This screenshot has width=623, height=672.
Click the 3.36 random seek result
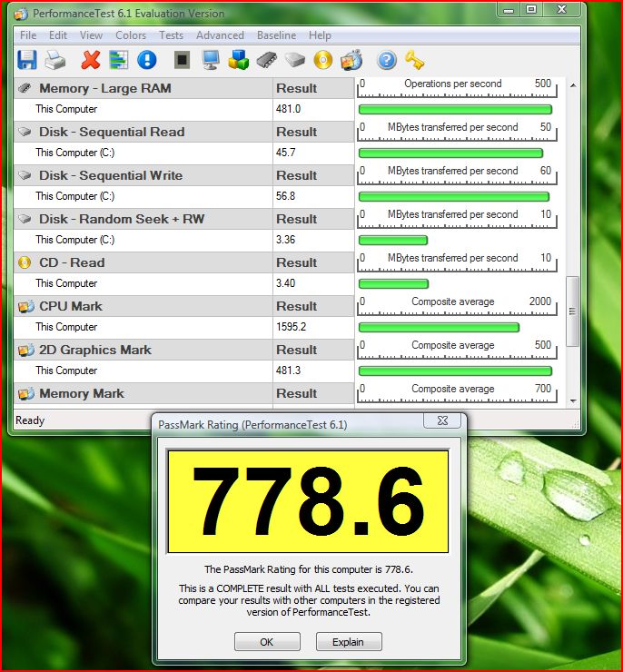coord(286,240)
